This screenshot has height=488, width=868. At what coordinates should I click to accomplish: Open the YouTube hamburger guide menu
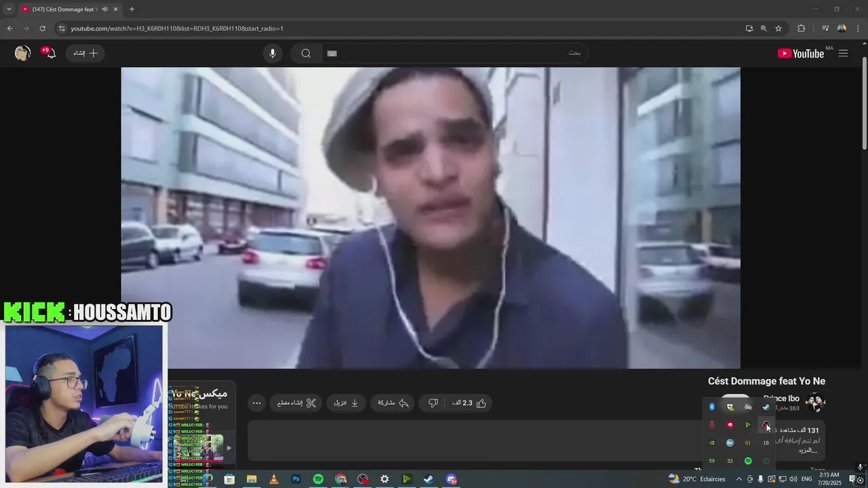pos(843,54)
